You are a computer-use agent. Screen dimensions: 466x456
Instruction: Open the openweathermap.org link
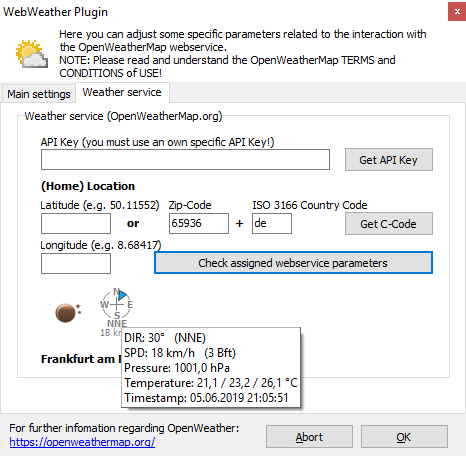click(82, 442)
